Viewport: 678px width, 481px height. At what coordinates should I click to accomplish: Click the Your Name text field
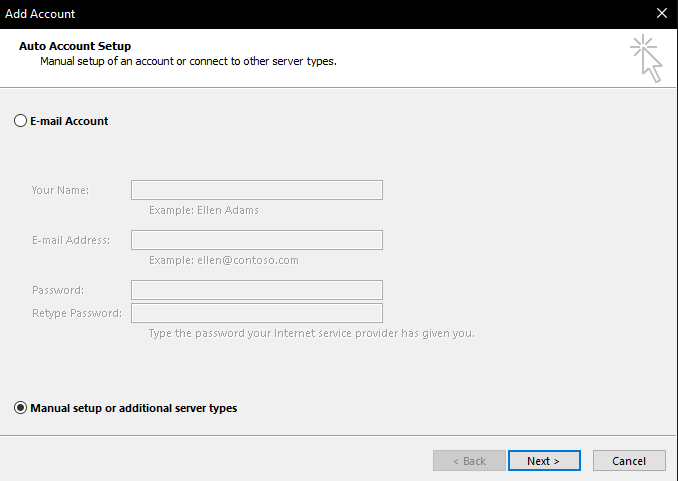point(256,190)
